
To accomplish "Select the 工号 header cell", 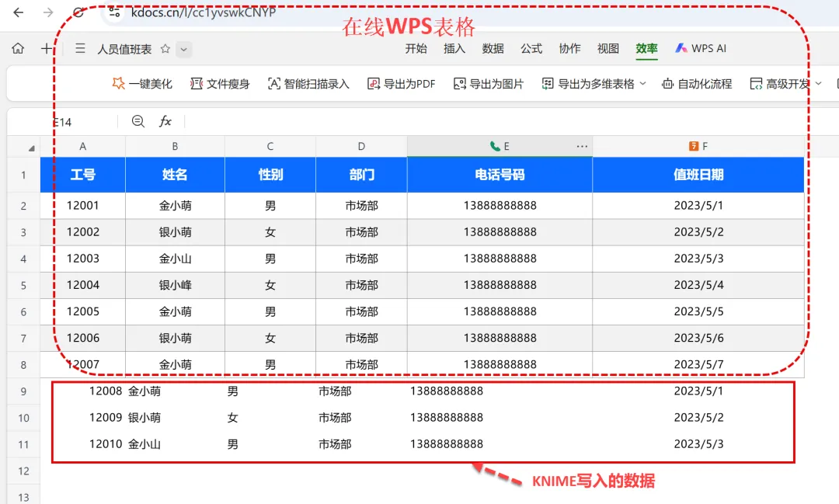I will tap(83, 175).
